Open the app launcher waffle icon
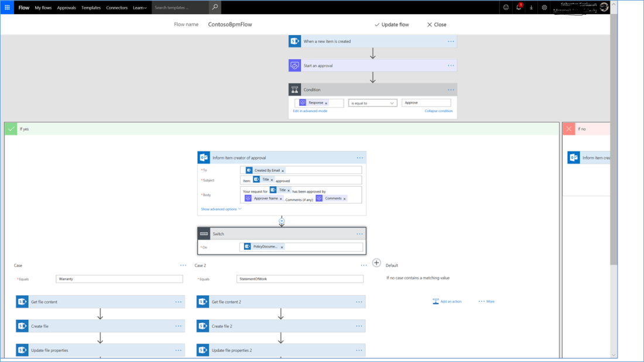Screen dimensions: 644x362 pos(7,8)
